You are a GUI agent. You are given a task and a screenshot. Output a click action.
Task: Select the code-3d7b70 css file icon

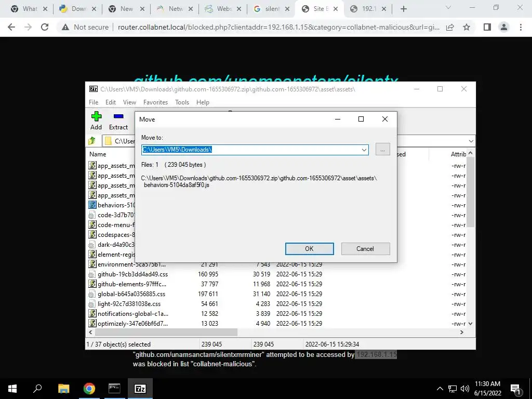(92, 215)
